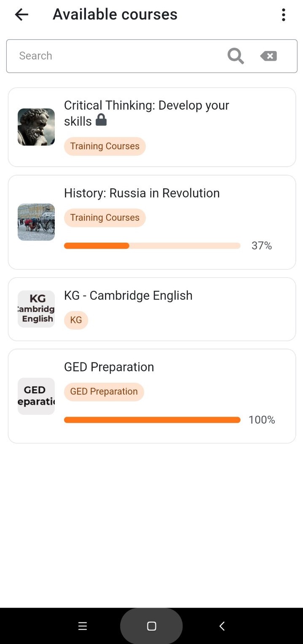303x644 pixels.
Task: Open Critical Thinking philosopher statue thumbnail
Action: tap(36, 127)
